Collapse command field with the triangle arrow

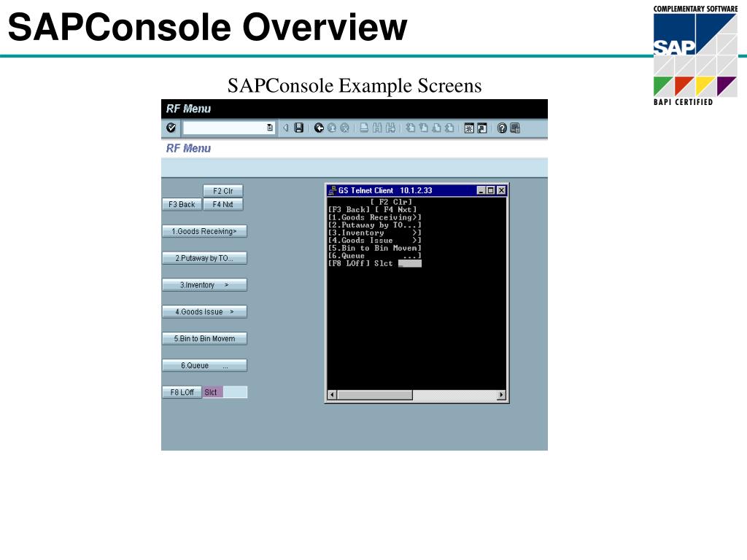(286, 128)
